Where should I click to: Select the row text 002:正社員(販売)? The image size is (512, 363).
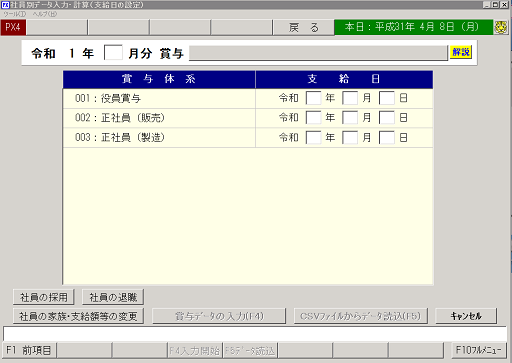point(120,118)
